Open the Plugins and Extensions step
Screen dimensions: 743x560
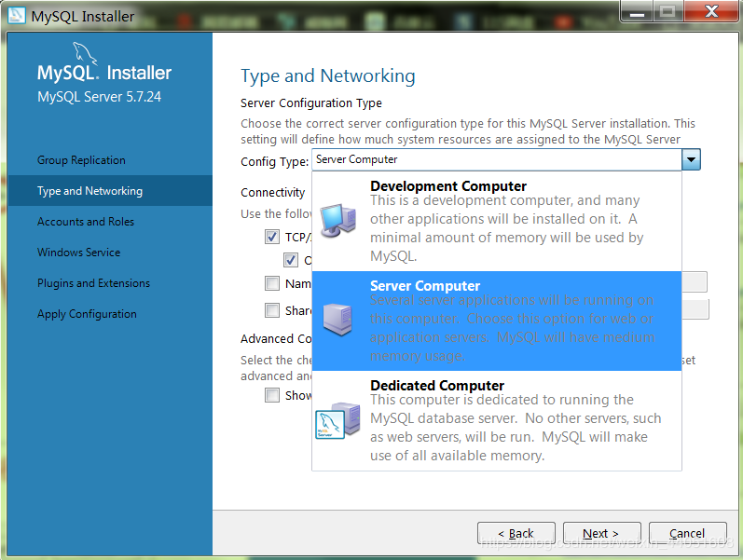point(93,283)
